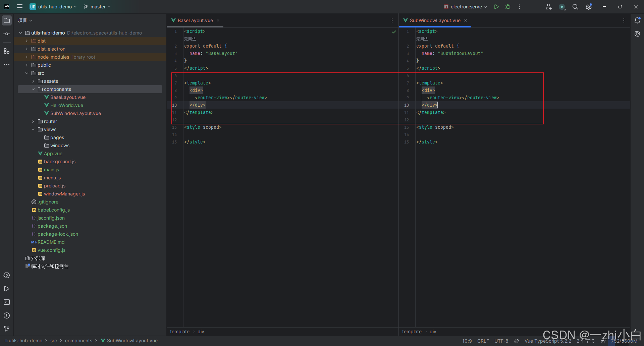The height and width of the screenshot is (346, 644).
Task: Open the master branch dropdown
Action: click(x=97, y=7)
